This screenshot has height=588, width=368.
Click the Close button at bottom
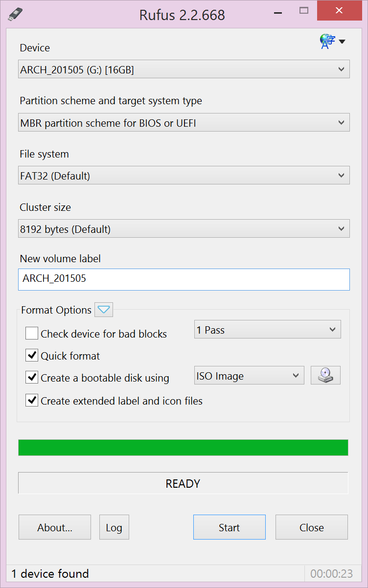click(312, 527)
